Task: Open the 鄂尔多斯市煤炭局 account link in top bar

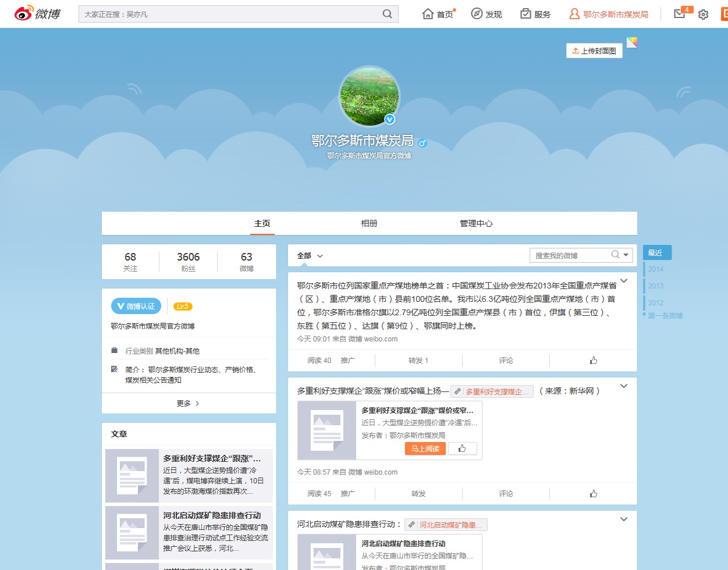Action: pyautogui.click(x=609, y=14)
